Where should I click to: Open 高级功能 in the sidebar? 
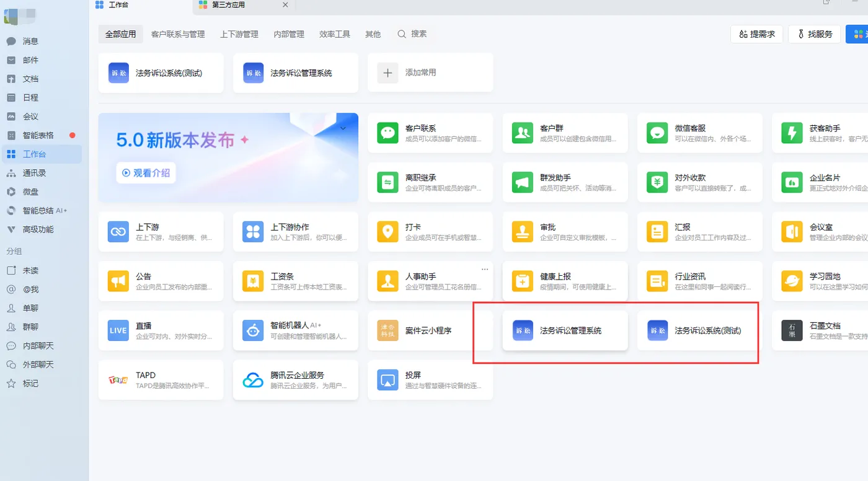coord(41,229)
